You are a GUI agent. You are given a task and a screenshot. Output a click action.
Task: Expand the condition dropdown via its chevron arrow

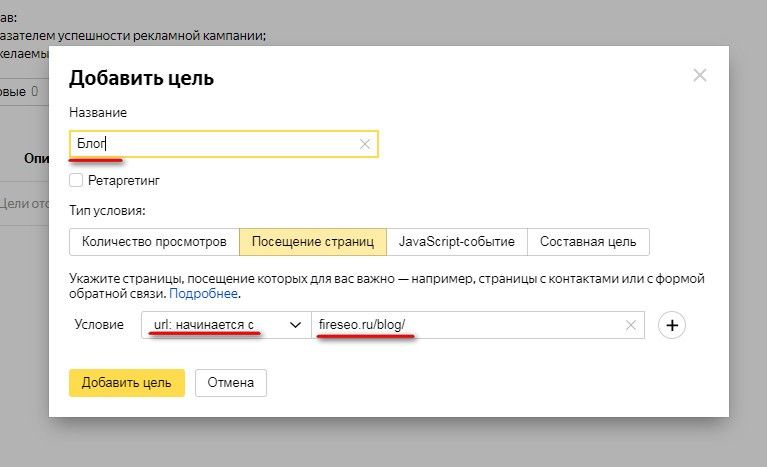(295, 325)
